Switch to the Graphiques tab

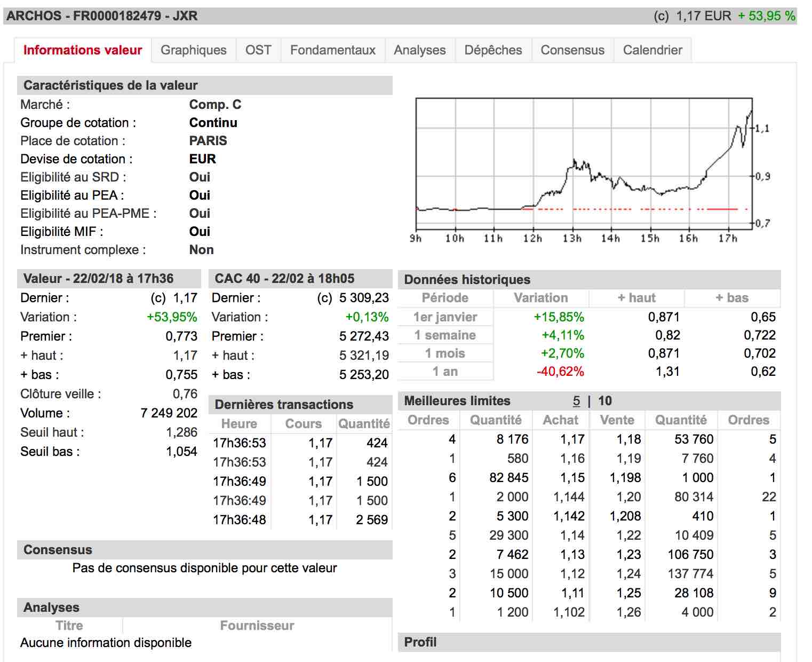tap(194, 50)
